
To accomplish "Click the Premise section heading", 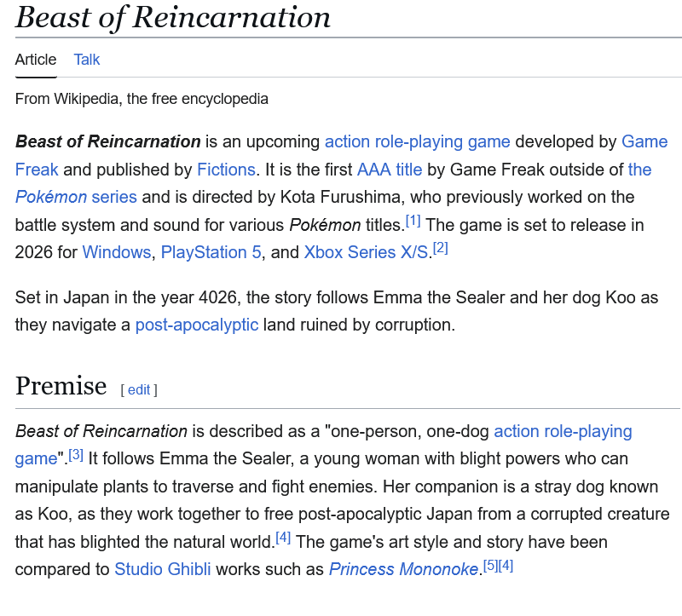I will pyautogui.click(x=61, y=386).
